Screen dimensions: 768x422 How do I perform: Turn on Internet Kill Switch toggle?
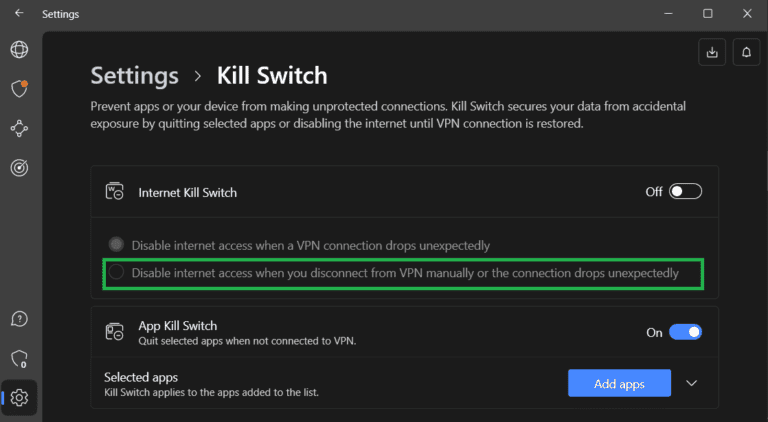coord(686,191)
